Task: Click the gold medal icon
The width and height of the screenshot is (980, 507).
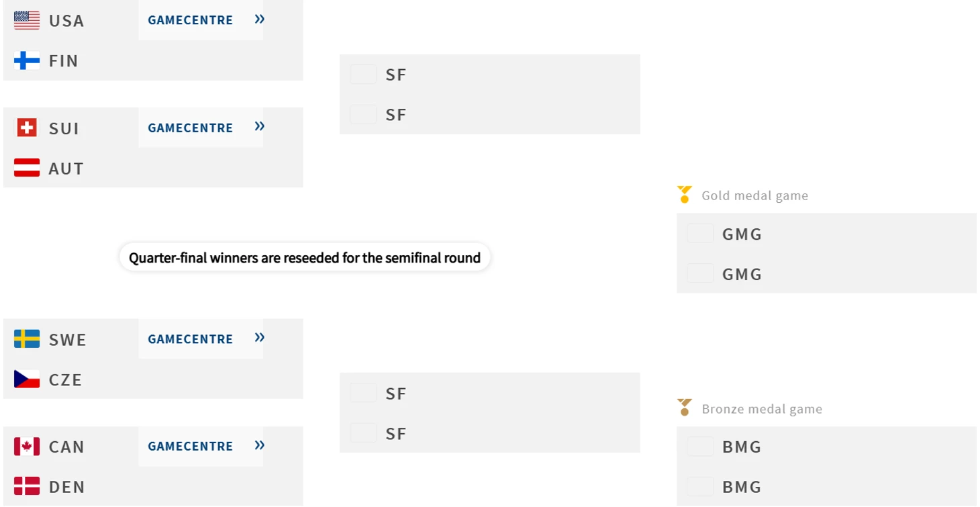Action: pyautogui.click(x=684, y=195)
